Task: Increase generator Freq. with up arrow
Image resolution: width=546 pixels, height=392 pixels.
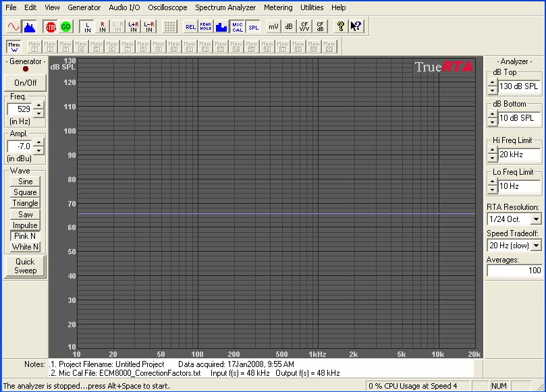Action: [38, 105]
